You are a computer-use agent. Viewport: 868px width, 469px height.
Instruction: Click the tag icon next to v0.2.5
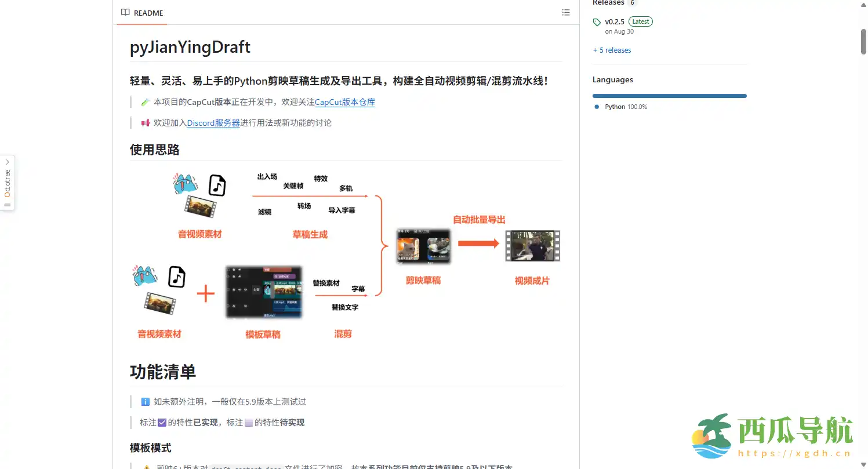(597, 22)
